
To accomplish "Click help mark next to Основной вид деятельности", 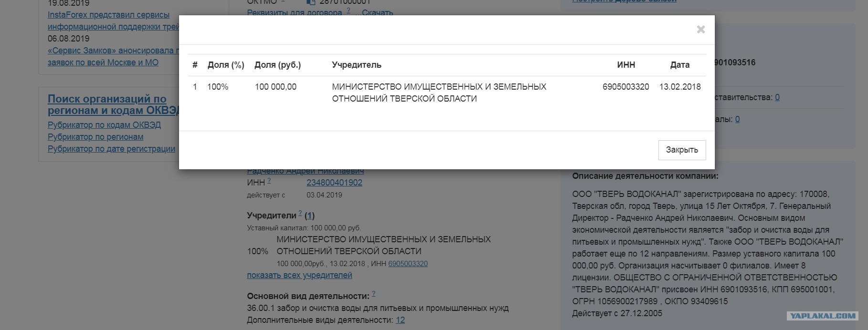I will tap(373, 294).
